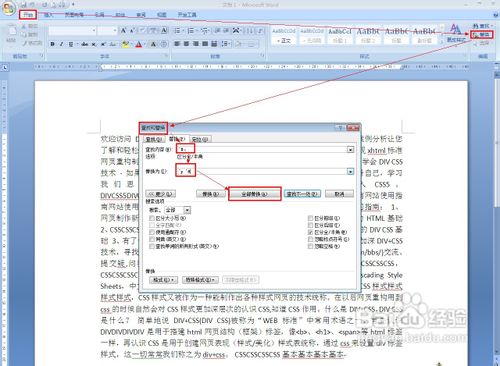Image resolution: width=500 pixels, height=366 pixels.
Task: Toggle Bold formatting in ribbon
Action: 52,44
